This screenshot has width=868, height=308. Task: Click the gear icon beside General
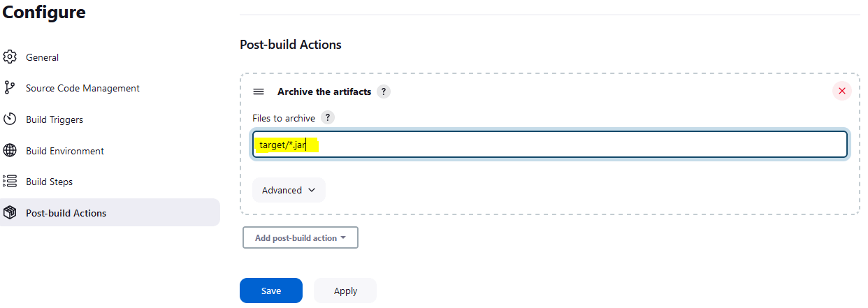click(x=10, y=57)
